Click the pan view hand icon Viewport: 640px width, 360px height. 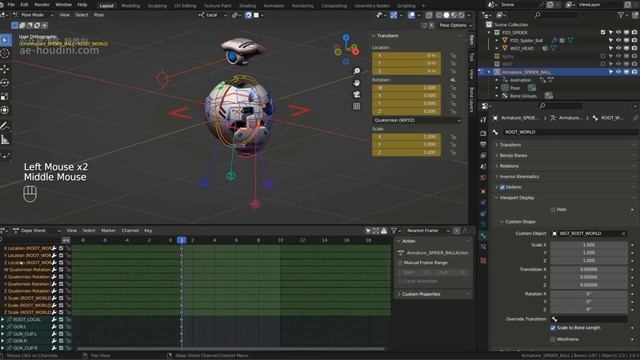pyautogui.click(x=357, y=83)
